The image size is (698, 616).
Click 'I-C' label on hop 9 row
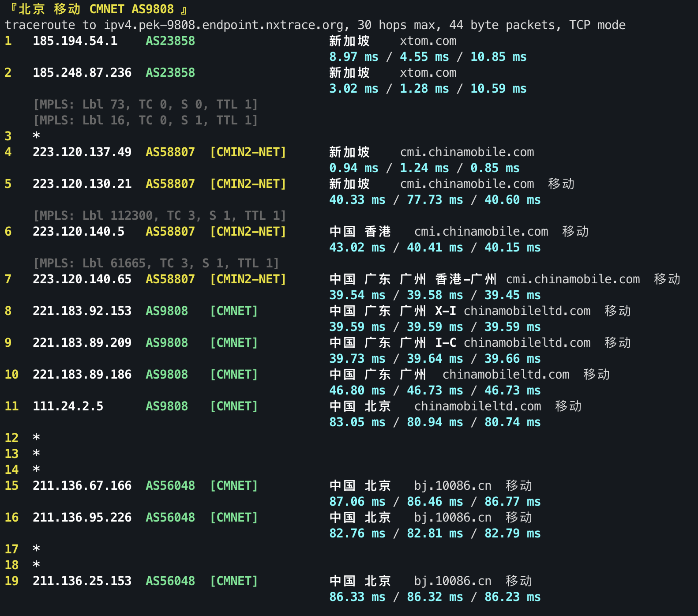point(446,343)
